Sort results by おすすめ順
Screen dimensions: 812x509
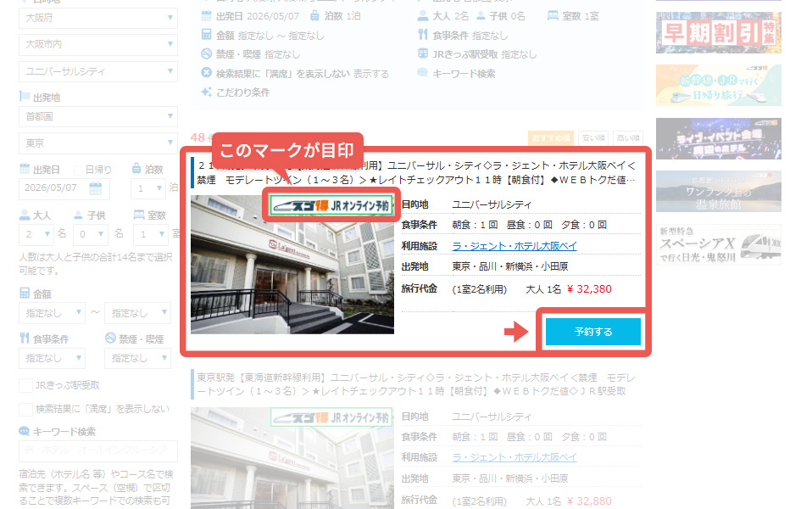pyautogui.click(x=551, y=138)
